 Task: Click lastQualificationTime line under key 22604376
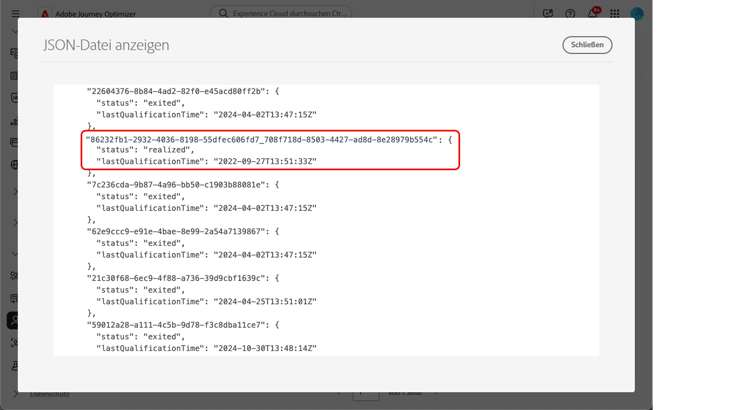pyautogui.click(x=206, y=114)
